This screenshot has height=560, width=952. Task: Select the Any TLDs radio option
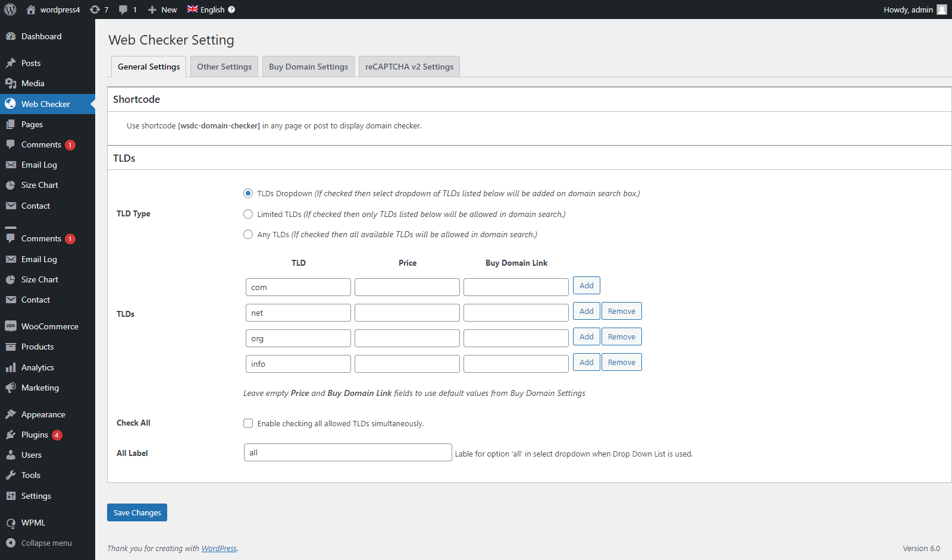click(x=248, y=234)
